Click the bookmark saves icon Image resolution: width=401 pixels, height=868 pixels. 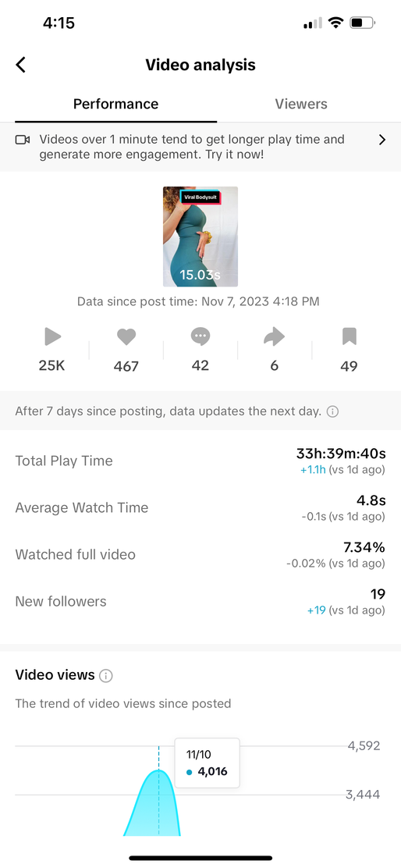point(349,336)
